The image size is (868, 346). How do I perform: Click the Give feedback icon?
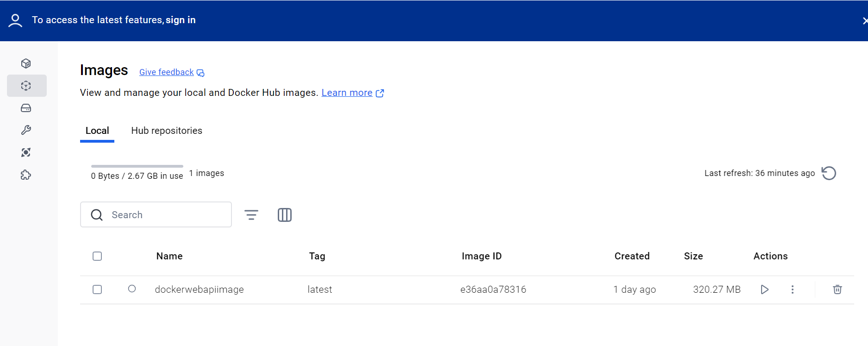point(200,73)
